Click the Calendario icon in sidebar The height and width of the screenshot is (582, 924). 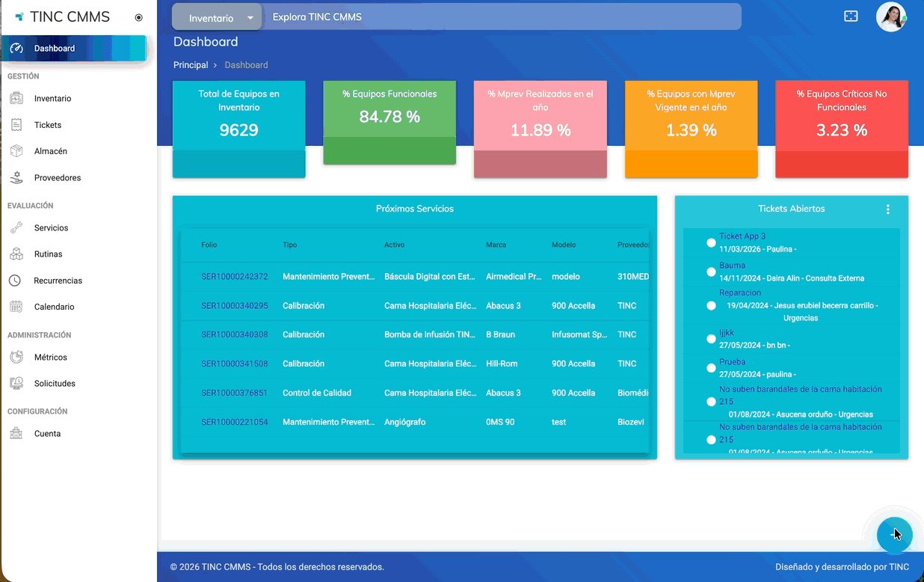(x=16, y=307)
